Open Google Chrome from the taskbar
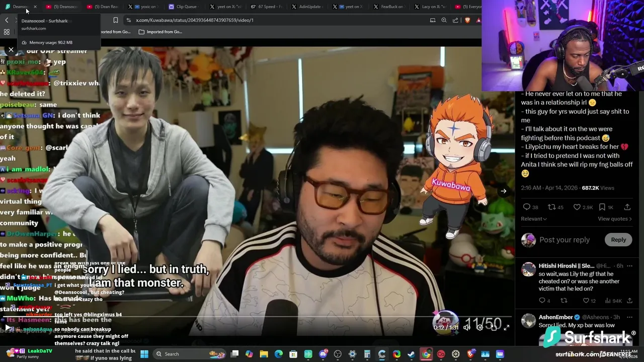The image size is (644, 362). click(426, 354)
